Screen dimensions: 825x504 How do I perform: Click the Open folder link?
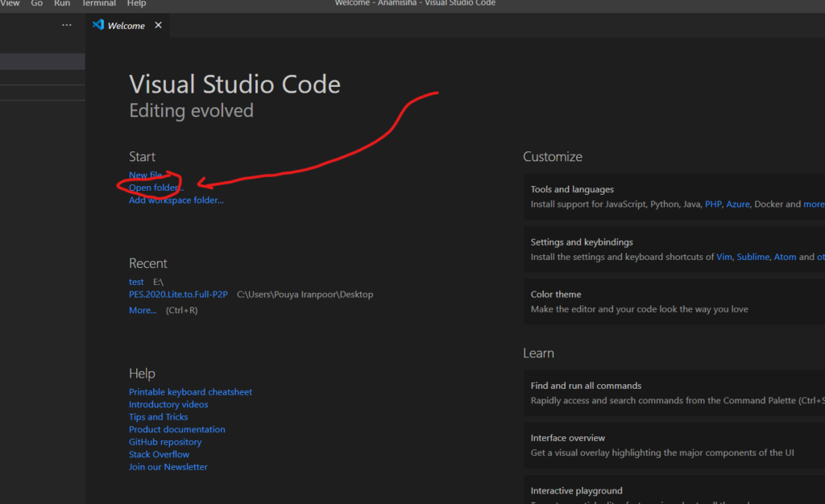pyautogui.click(x=155, y=188)
